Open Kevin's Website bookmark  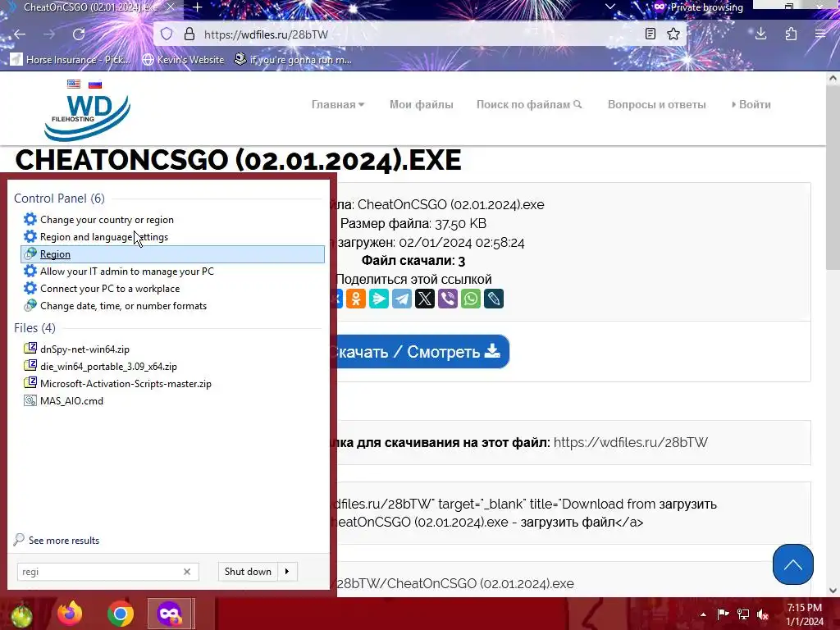tap(184, 59)
